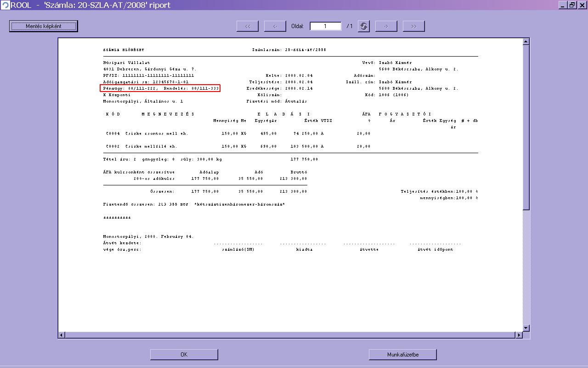Minimize the ROOL report window
Image resolution: width=588 pixels, height=368 pixels.
point(563,5)
